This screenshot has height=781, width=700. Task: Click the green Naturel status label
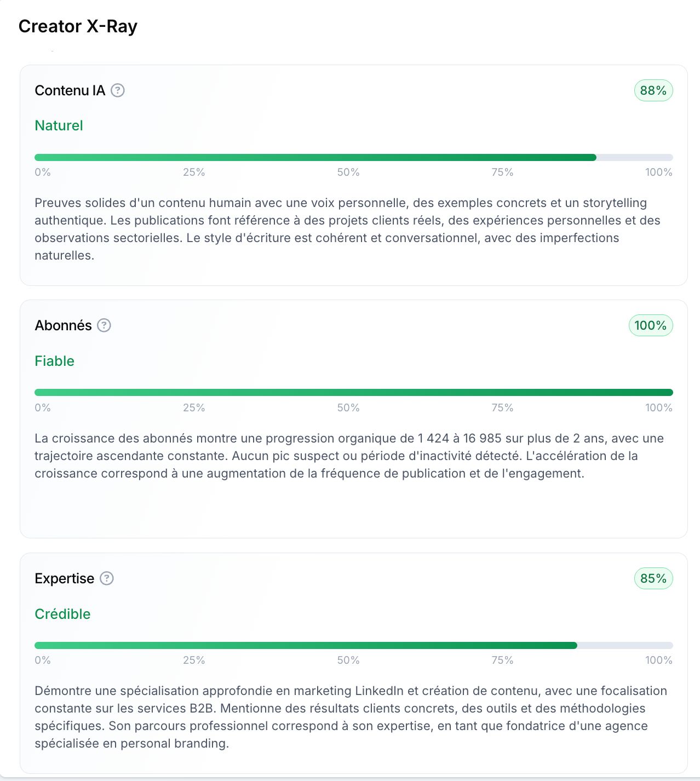click(59, 125)
